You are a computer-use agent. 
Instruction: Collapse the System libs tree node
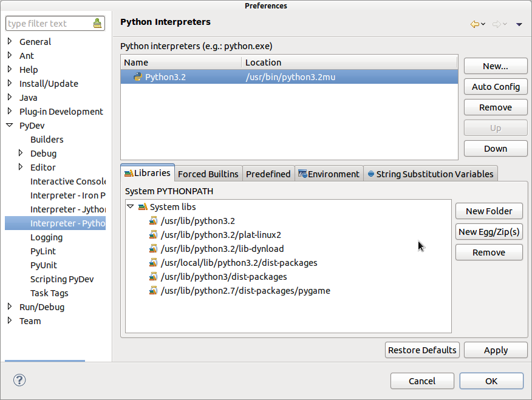[131, 207]
